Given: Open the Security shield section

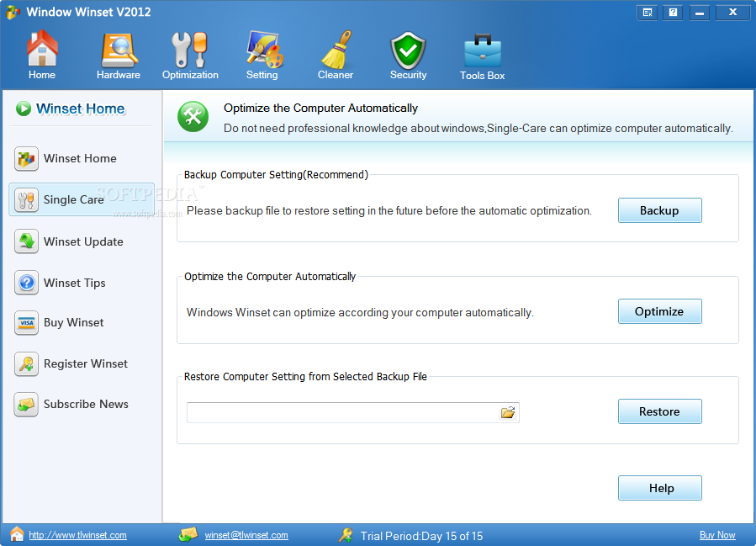Looking at the screenshot, I should [x=409, y=55].
